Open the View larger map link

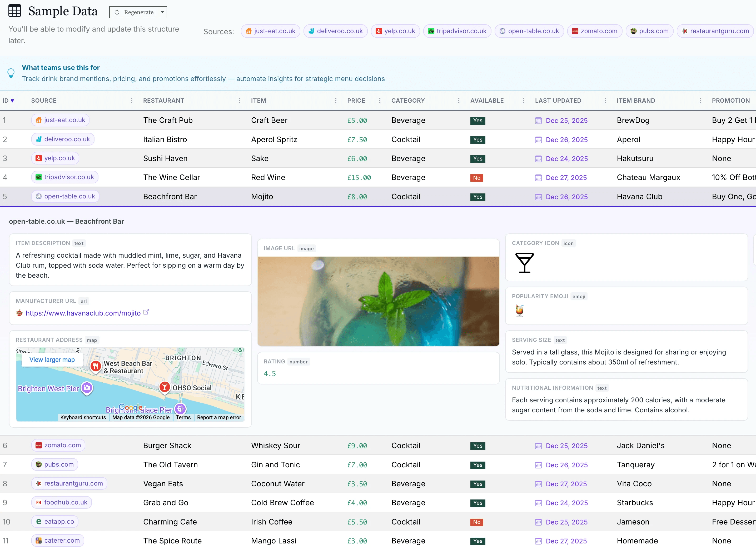[x=52, y=360]
